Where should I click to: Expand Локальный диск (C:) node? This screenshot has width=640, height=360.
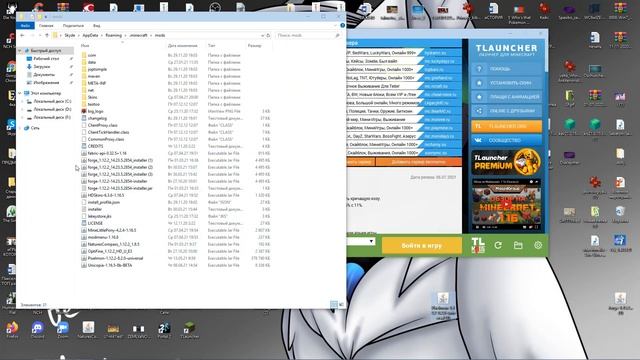point(23,101)
